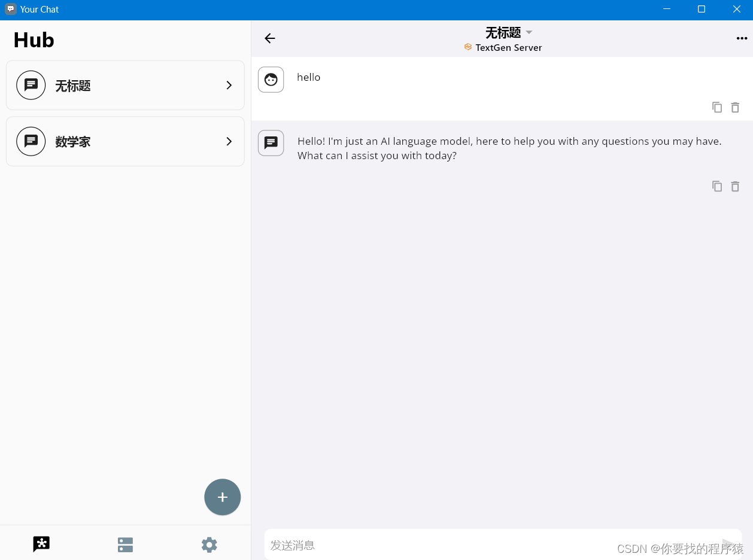Click chevron on 无标题 row
Image resolution: width=753 pixels, height=560 pixels.
pos(229,85)
